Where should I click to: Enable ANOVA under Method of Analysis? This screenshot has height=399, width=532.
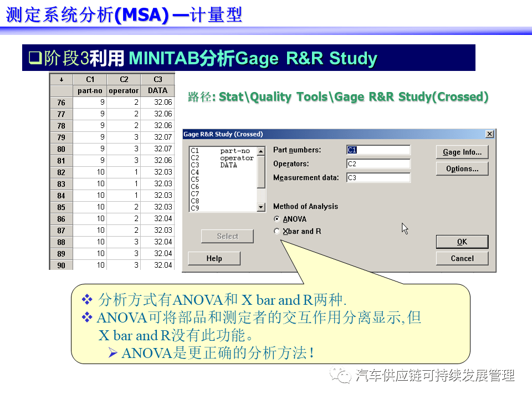point(276,219)
